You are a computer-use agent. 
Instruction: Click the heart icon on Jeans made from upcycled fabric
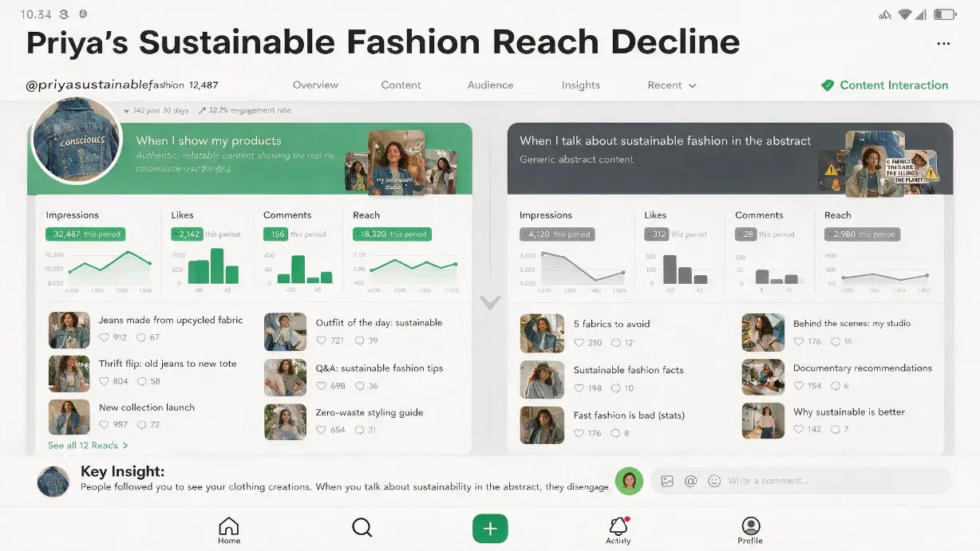point(104,338)
